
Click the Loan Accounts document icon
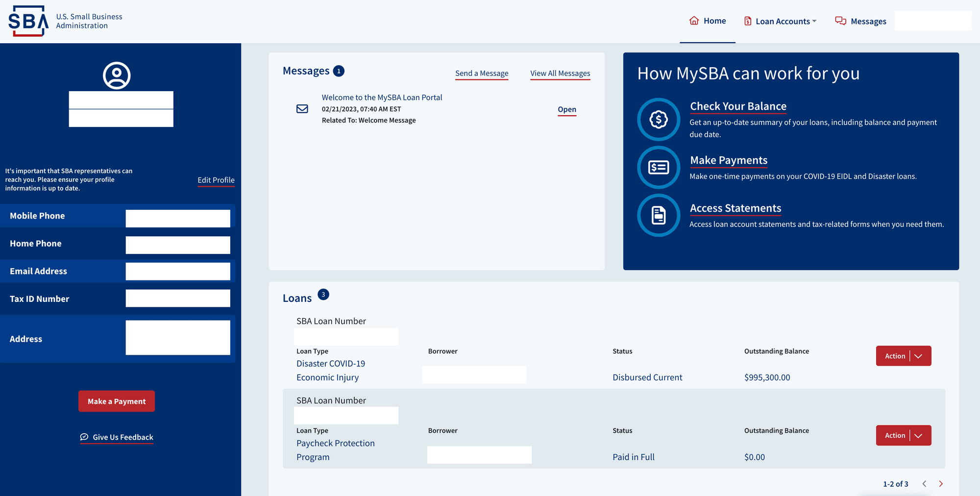(747, 21)
